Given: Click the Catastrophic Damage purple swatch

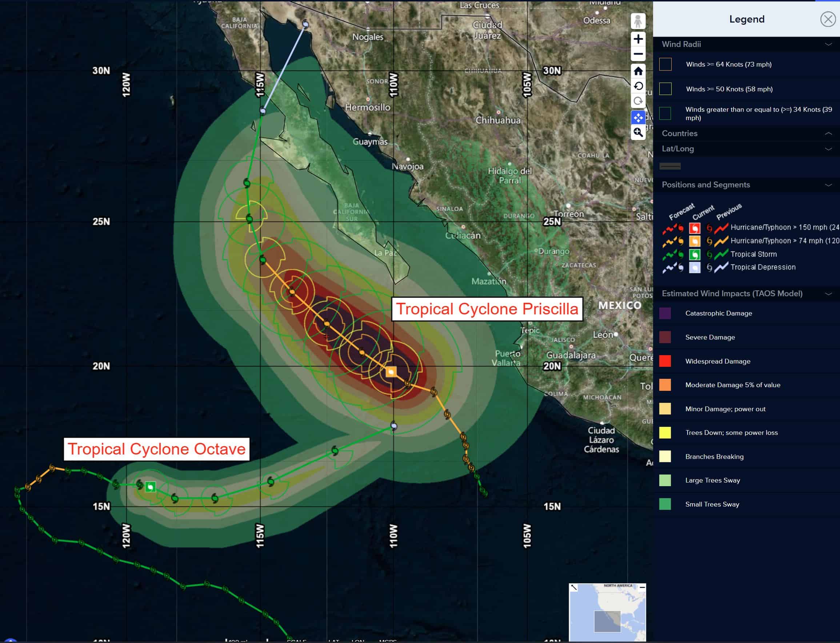Looking at the screenshot, I should click(x=665, y=313).
